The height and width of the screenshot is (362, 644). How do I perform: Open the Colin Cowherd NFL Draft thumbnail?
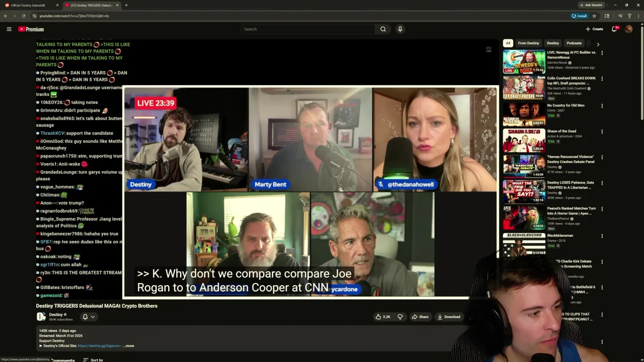pos(524,87)
